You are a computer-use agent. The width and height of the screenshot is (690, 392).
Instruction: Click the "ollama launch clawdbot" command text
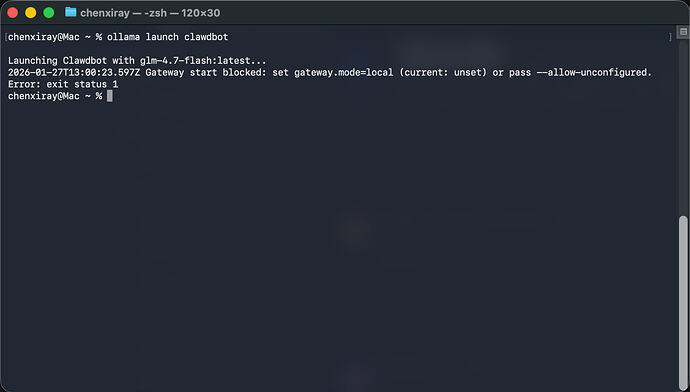(168, 37)
